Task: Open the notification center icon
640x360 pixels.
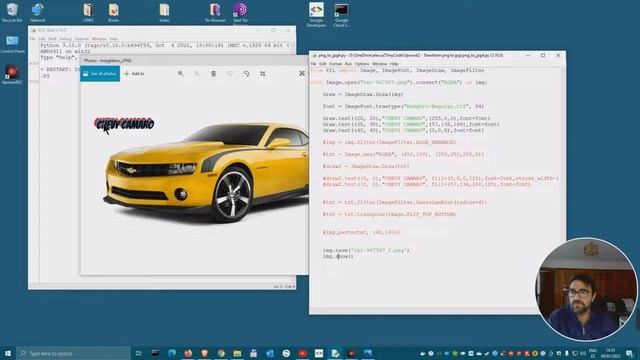Action: click(x=630, y=353)
